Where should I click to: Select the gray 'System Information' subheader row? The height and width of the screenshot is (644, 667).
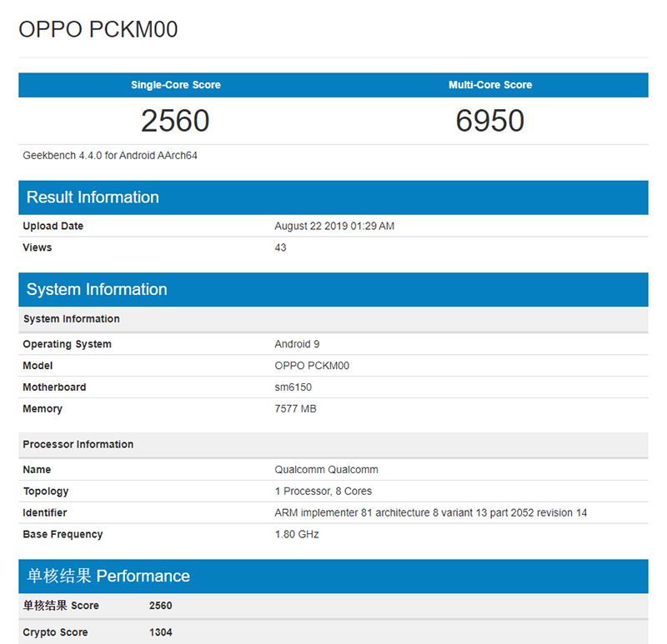(333, 319)
